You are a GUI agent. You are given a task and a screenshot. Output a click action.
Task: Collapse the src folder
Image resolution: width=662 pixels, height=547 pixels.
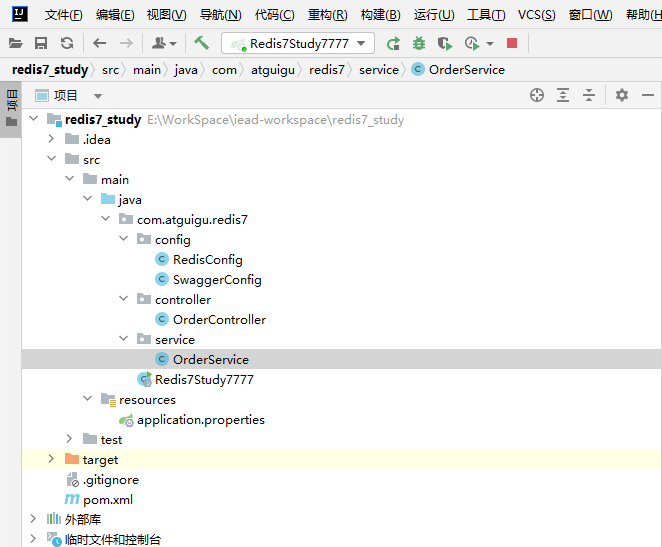(x=52, y=159)
